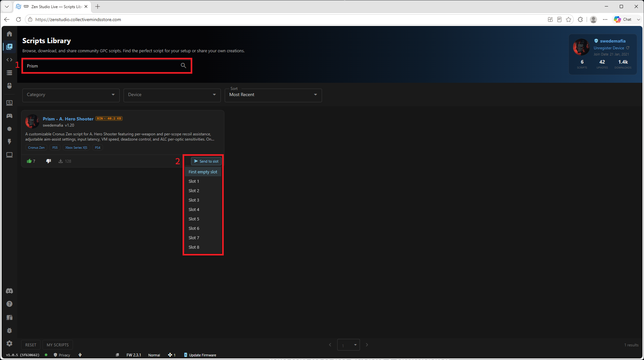Go to the next results page arrow
644x360 pixels.
pyautogui.click(x=367, y=345)
